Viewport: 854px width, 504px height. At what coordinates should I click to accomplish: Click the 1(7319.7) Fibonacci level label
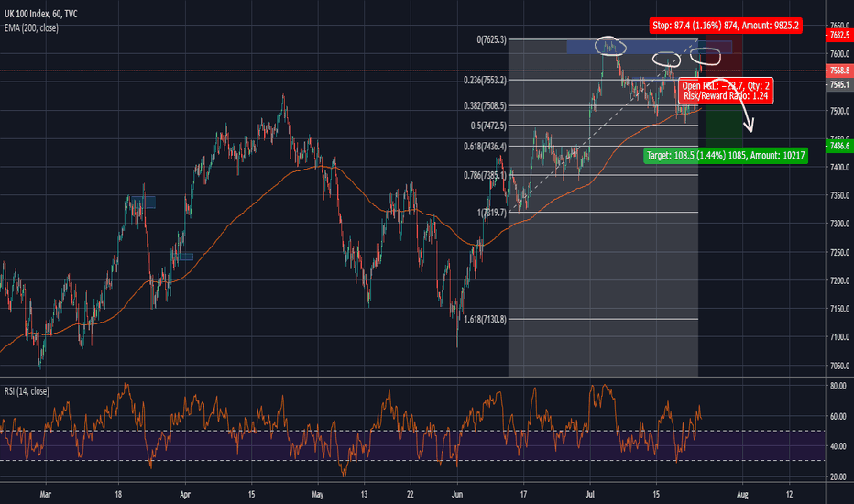click(492, 213)
